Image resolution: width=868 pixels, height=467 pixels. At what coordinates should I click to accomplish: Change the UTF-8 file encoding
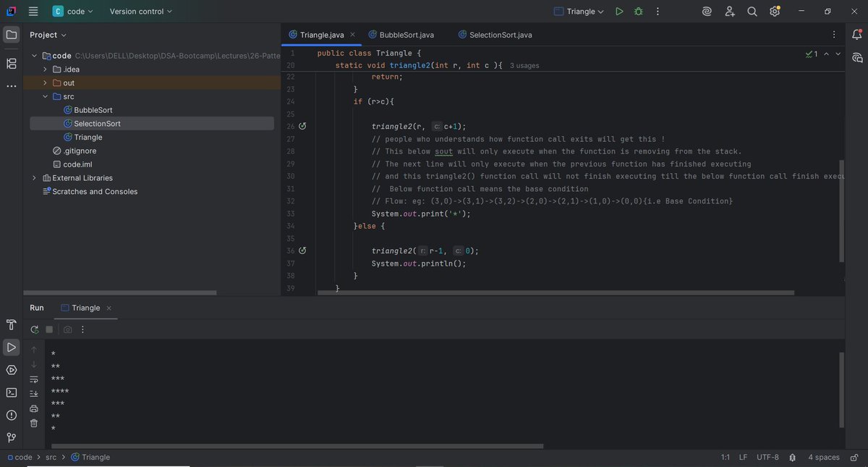pos(767,458)
